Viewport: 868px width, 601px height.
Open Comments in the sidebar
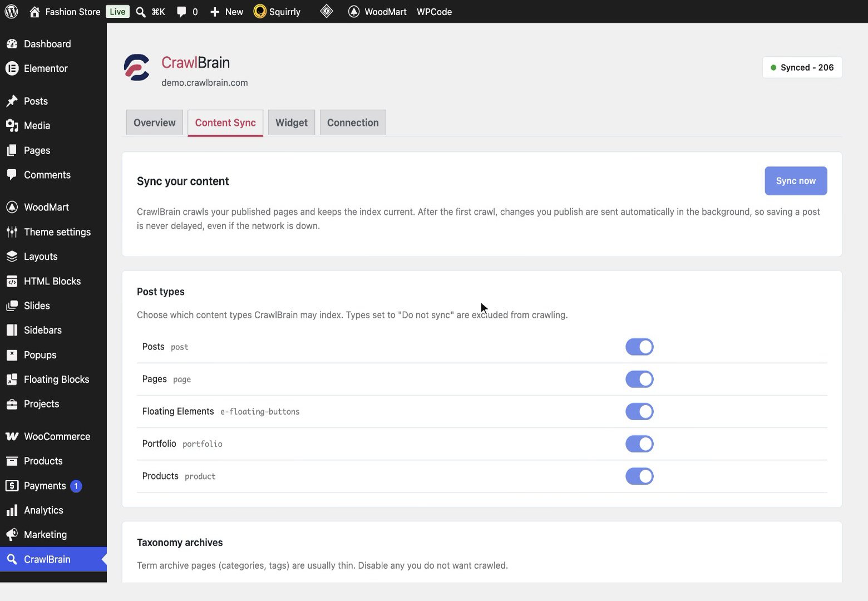53,175
